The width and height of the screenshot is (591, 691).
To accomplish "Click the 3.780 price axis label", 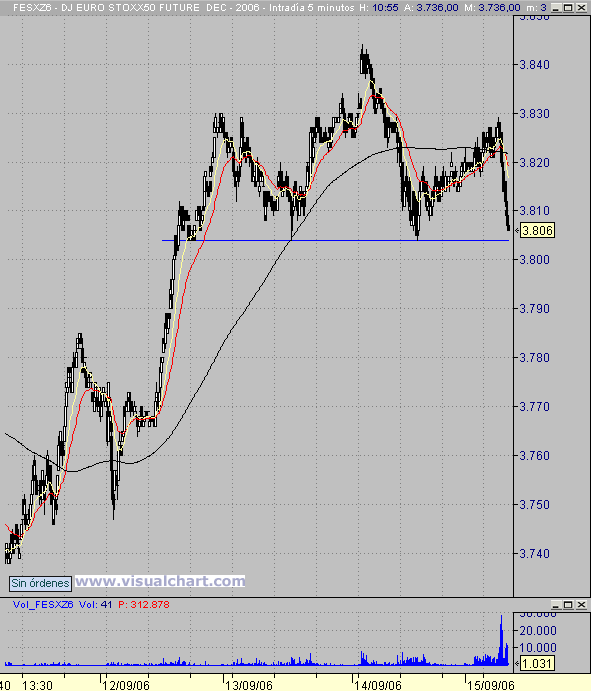I will click(535, 357).
